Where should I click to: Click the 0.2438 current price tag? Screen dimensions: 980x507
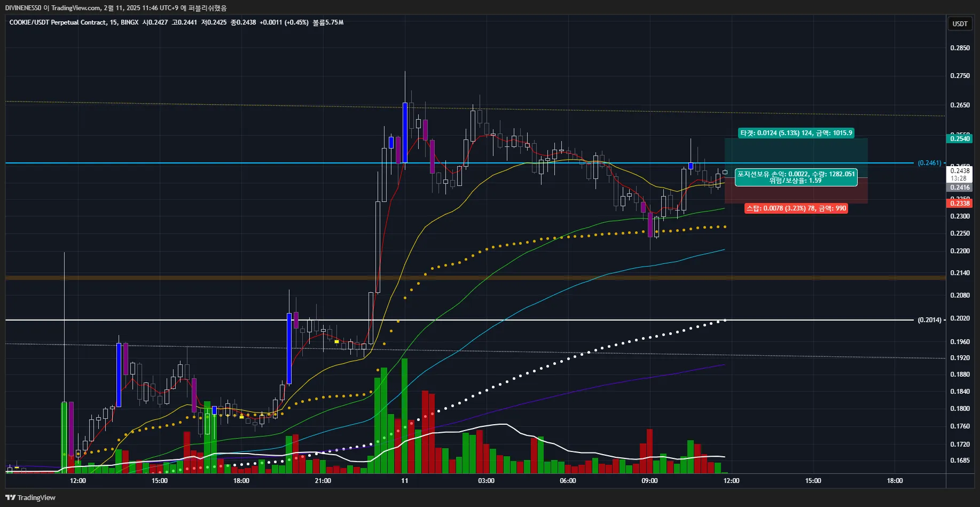(x=960, y=171)
